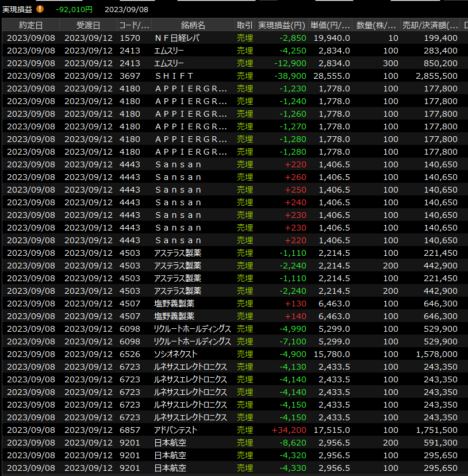Sort by the 約定日 column header
Screen dimensions: 468x476
pos(30,25)
